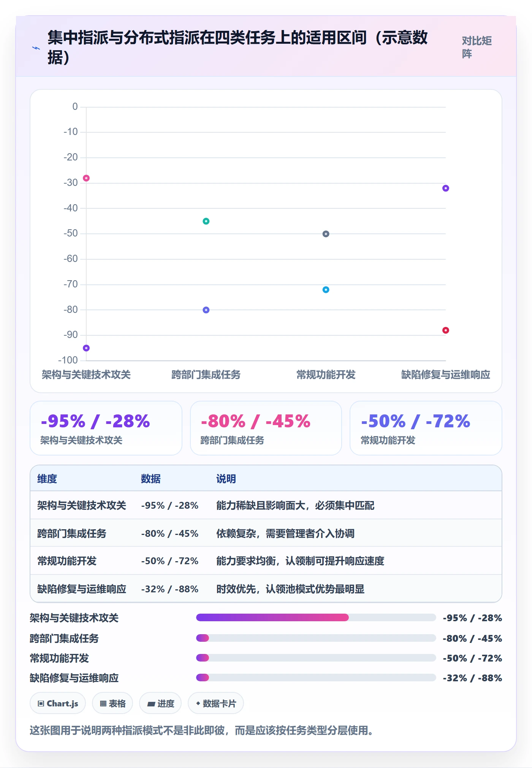Screen dimensions: 532x768
Task: Click the -50 label on the chart y-axis
Action: click(x=71, y=233)
